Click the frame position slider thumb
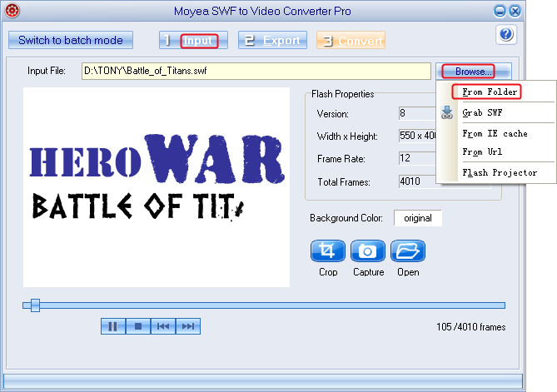Image resolution: width=557 pixels, height=392 pixels. tap(35, 305)
